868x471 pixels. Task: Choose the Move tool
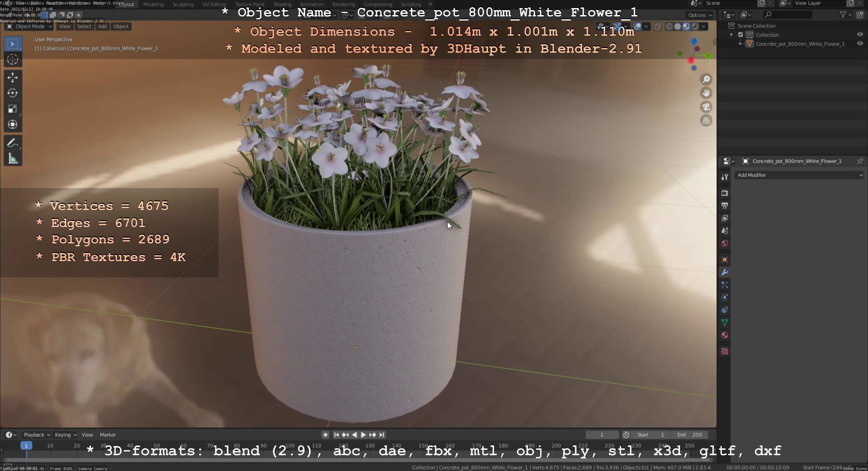click(13, 78)
